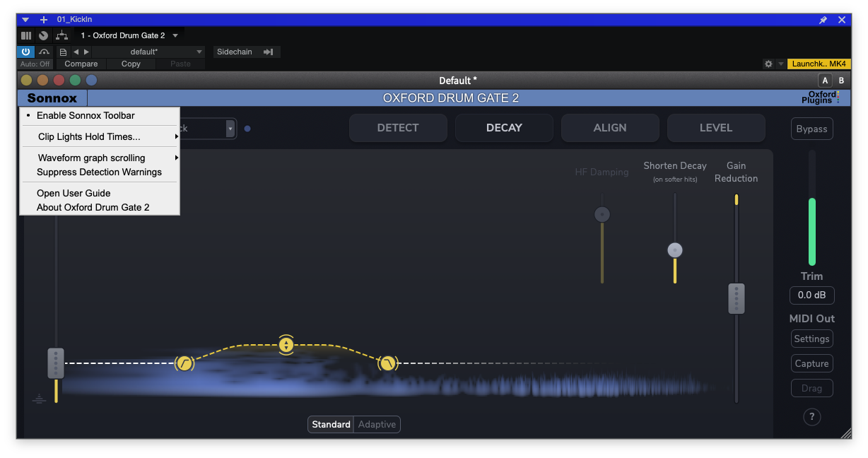The width and height of the screenshot is (868, 458).
Task: Select Standard decay mode
Action: 331,424
